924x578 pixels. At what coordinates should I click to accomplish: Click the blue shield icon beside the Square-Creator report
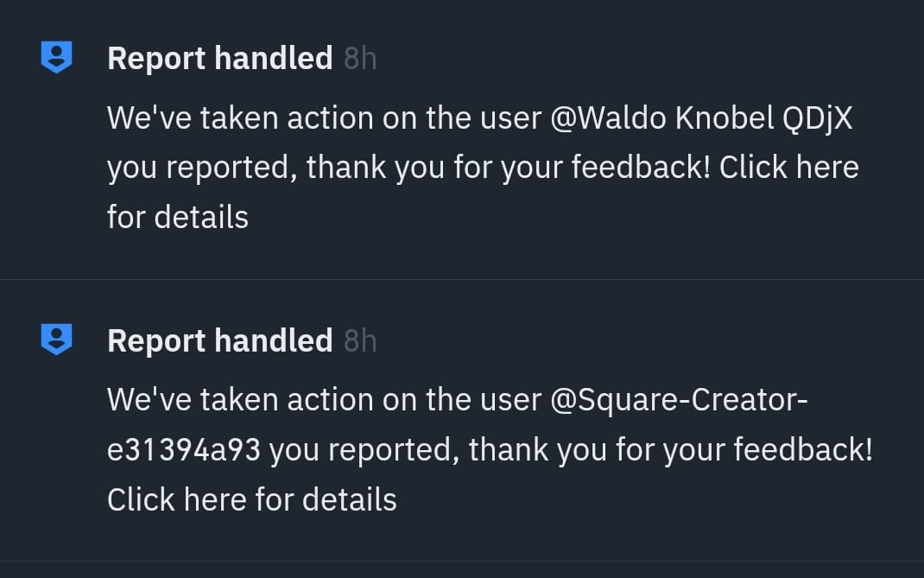57,340
